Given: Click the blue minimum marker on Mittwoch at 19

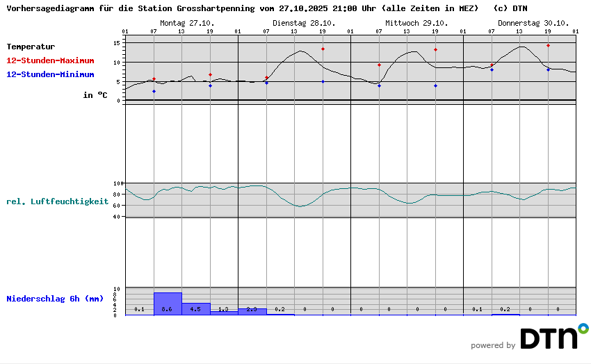Looking at the screenshot, I should click(x=435, y=86).
